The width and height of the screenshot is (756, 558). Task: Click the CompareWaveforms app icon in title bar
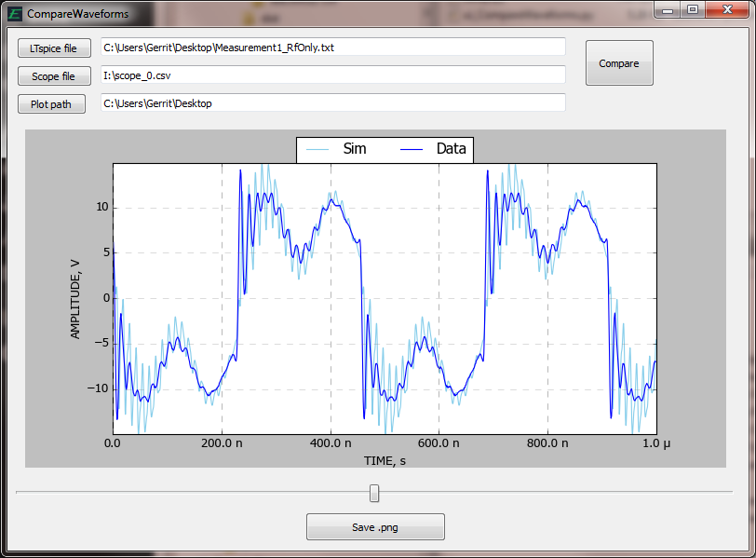click(x=14, y=14)
